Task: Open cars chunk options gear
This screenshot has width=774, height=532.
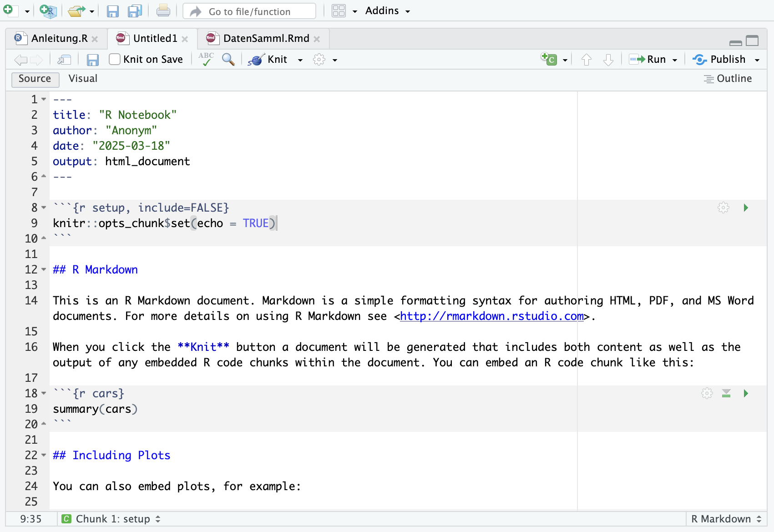Action: point(707,393)
